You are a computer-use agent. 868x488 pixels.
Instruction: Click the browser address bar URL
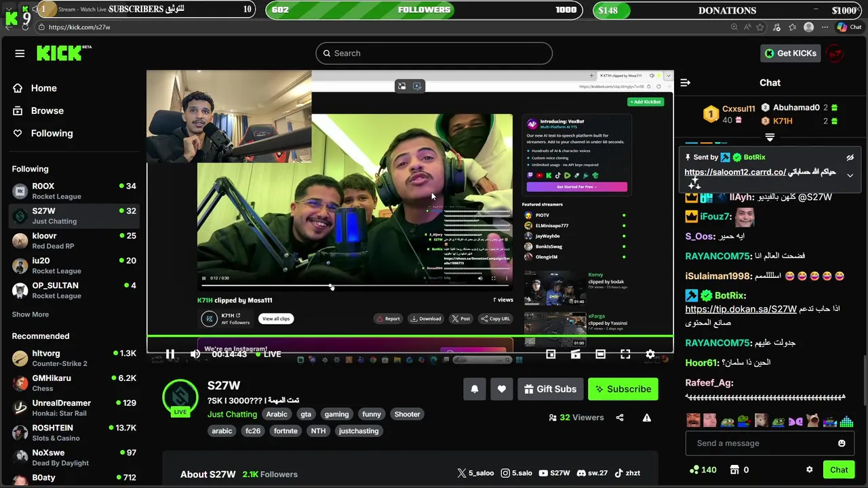pos(79,27)
